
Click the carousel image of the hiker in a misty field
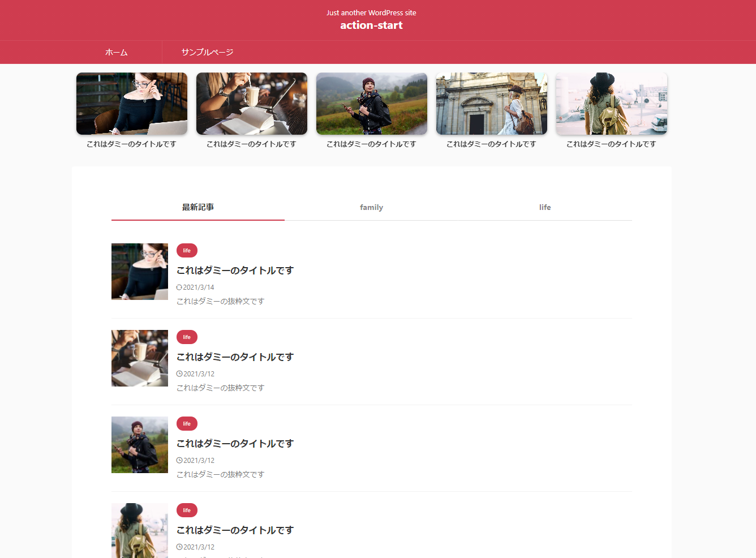[x=372, y=104]
